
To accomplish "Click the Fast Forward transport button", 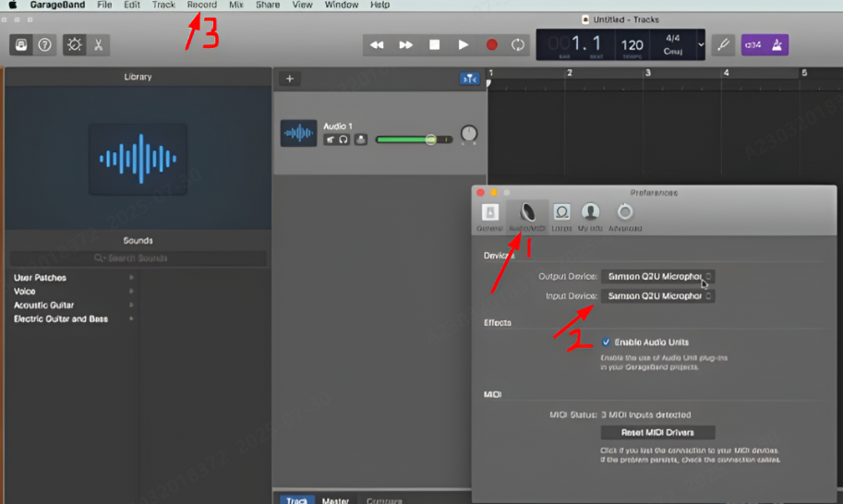I will click(406, 45).
